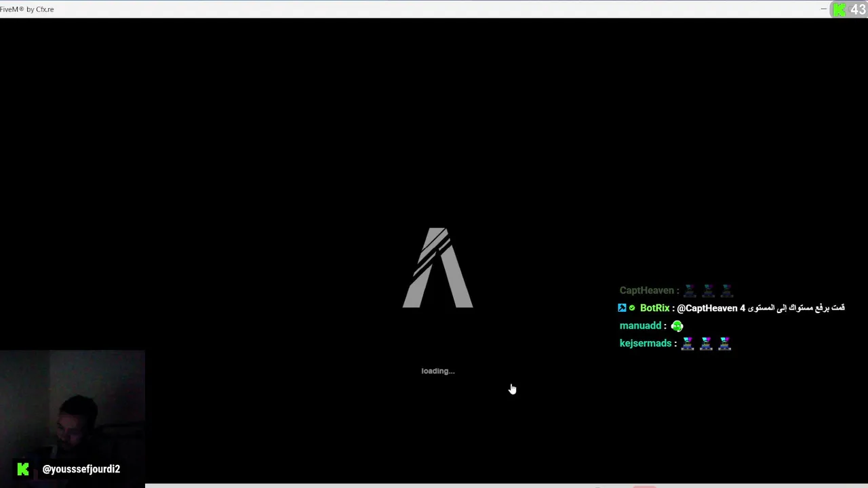Click manuadd username in chat
868x488 pixels.
(640, 325)
